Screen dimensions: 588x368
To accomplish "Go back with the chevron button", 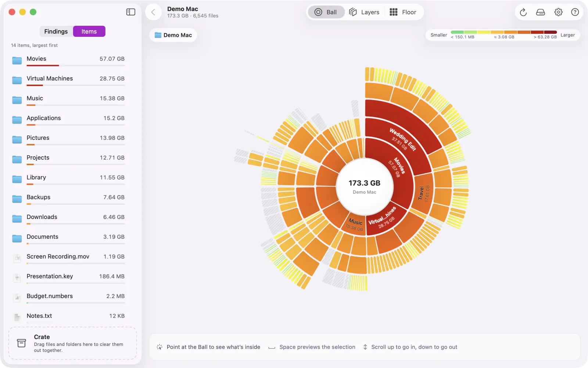I will point(153,12).
